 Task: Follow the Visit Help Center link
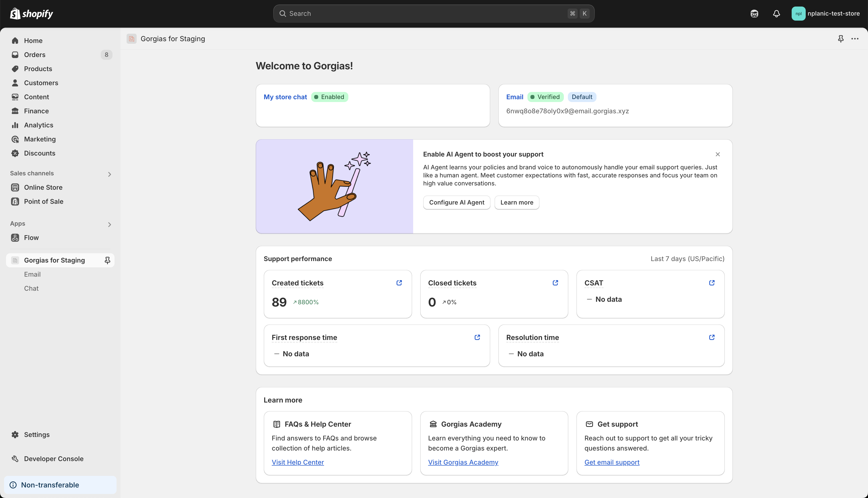[x=297, y=462]
